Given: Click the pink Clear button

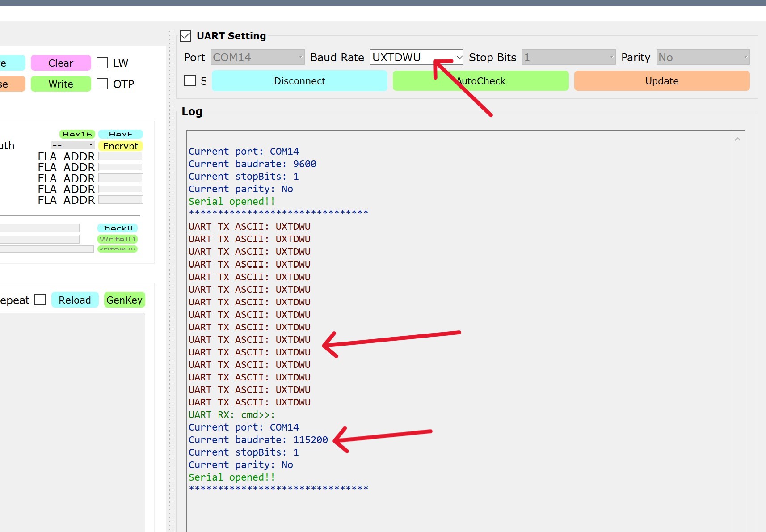Looking at the screenshot, I should [61, 63].
